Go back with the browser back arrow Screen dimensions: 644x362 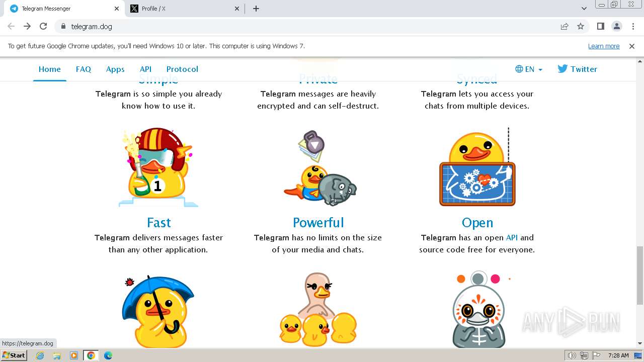point(11,26)
